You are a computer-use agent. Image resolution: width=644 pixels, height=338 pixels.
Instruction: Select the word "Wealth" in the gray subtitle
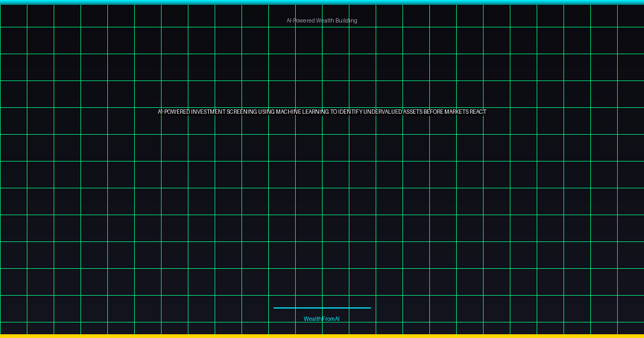point(325,20)
